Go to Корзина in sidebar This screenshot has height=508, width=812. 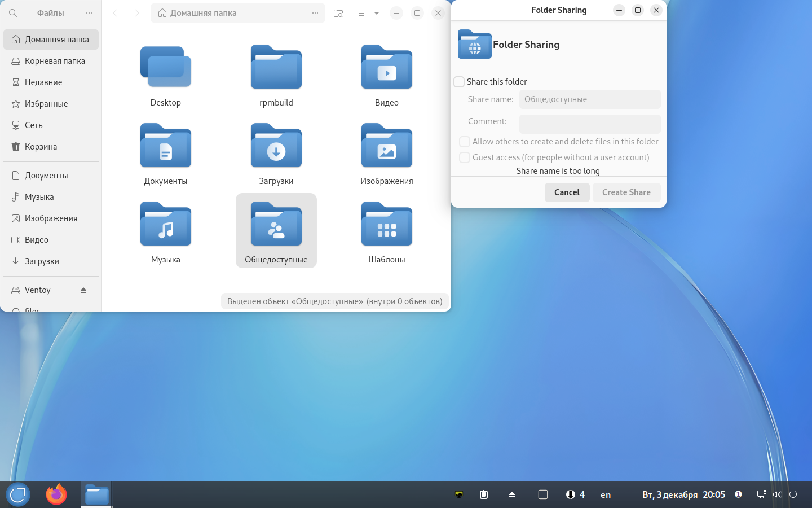(41, 147)
